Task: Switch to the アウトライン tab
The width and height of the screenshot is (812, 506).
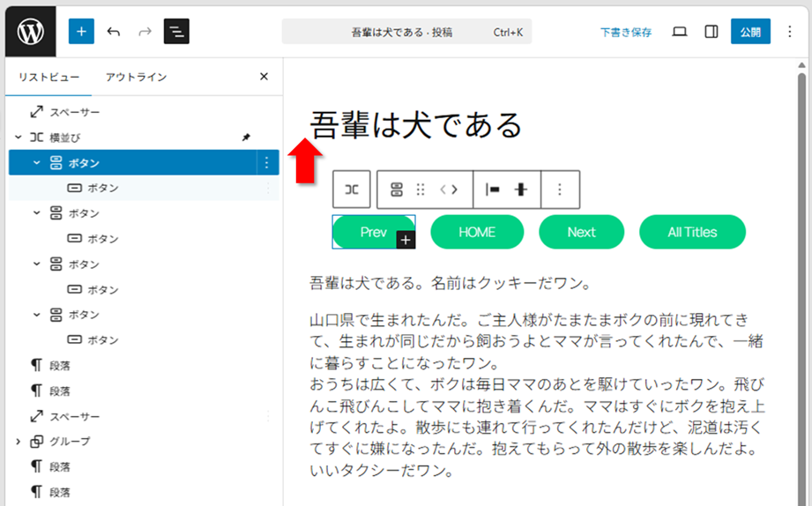Action: point(136,77)
